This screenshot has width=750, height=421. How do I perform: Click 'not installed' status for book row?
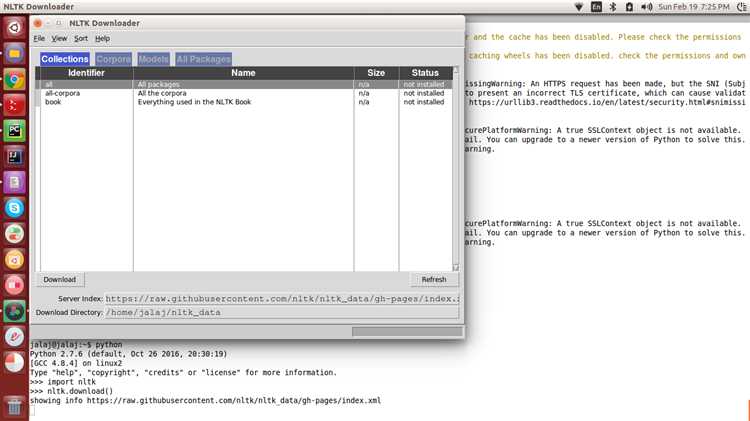point(424,102)
